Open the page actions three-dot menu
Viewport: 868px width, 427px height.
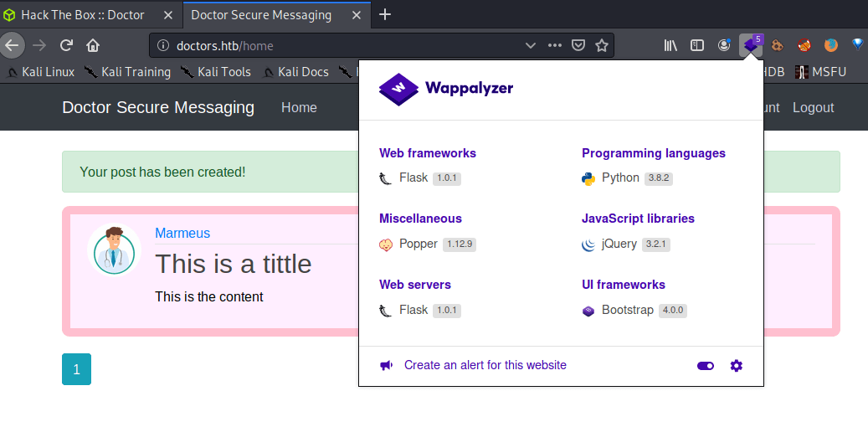tap(555, 45)
